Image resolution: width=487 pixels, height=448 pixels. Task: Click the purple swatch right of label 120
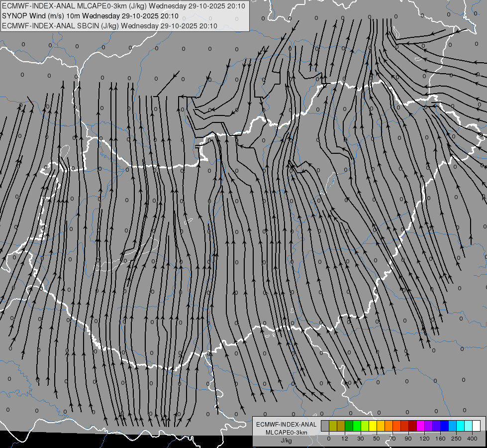coord(429,426)
